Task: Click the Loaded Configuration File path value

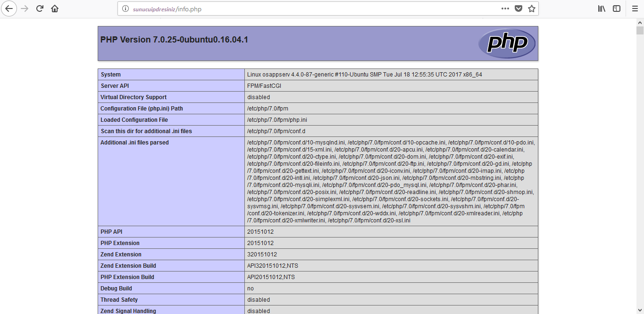Action: click(x=277, y=120)
